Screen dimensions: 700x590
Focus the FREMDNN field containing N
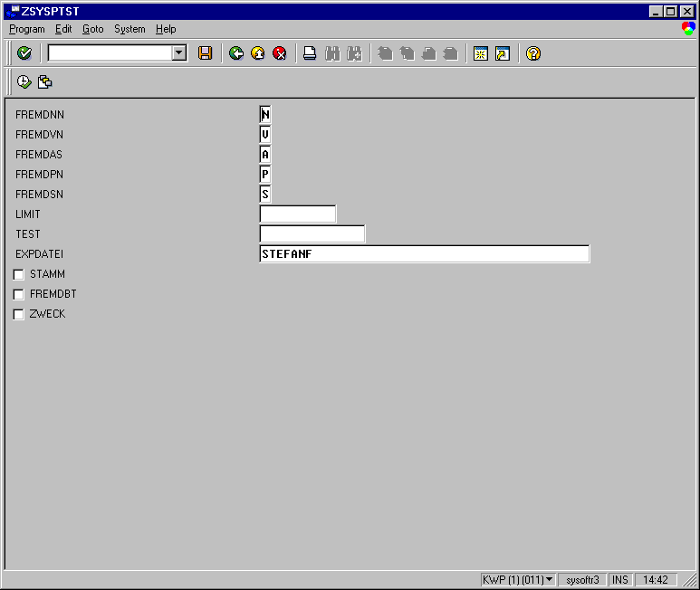[x=265, y=115]
